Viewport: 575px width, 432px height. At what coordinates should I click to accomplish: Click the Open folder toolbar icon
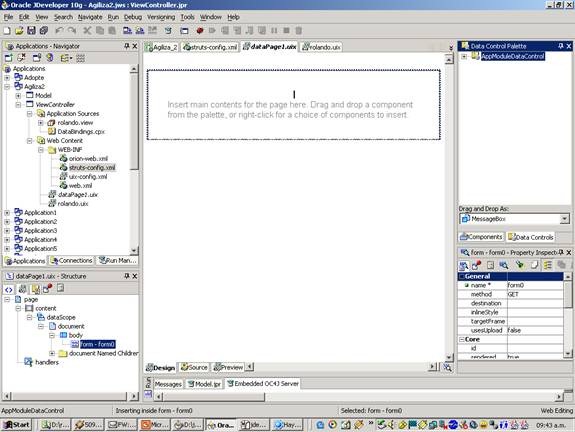(x=19, y=30)
